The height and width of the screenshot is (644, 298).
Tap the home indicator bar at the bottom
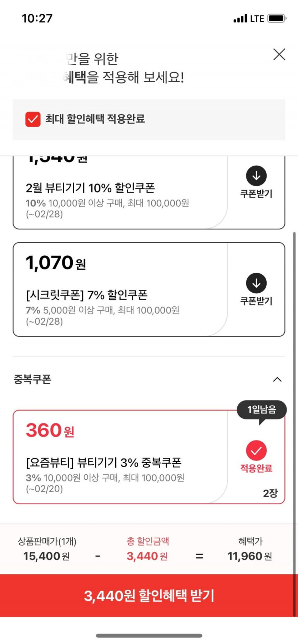coord(149,635)
